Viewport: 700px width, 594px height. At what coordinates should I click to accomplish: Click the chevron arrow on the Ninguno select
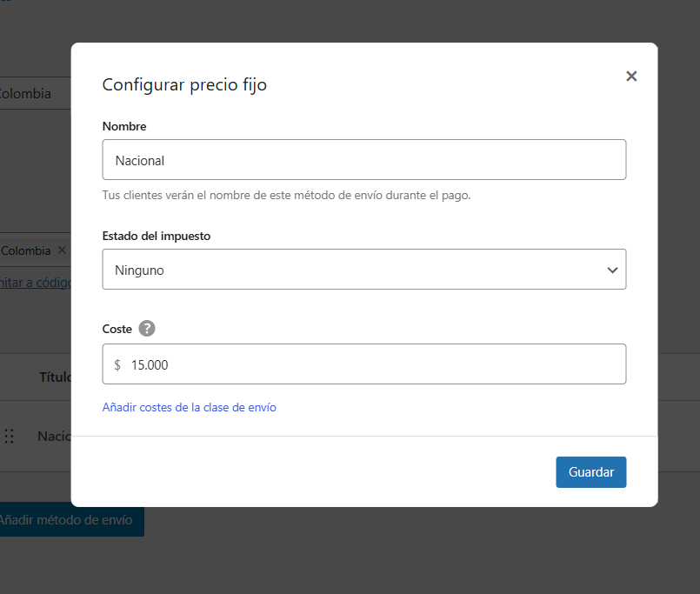pyautogui.click(x=612, y=270)
